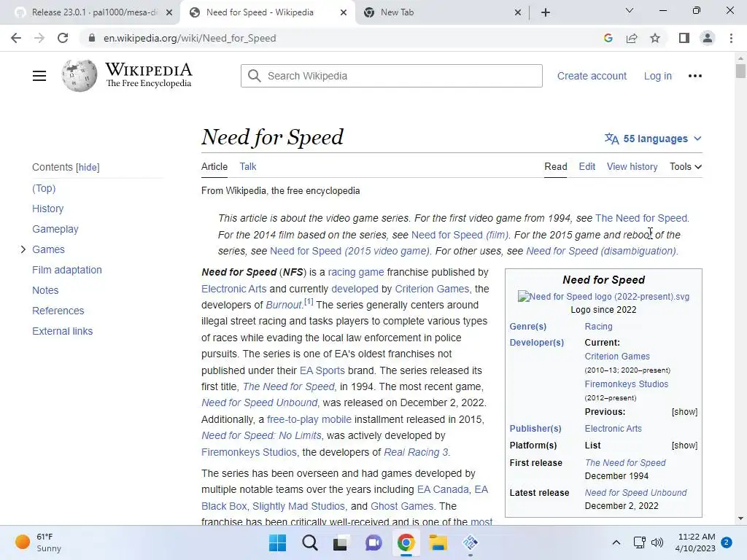Click the Log in link
The image size is (747, 560).
(x=658, y=76)
